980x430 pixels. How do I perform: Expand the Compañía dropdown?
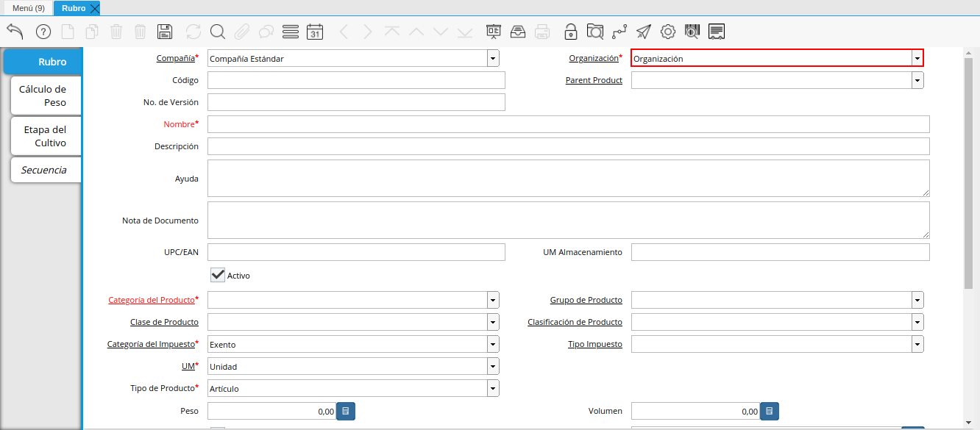point(493,59)
